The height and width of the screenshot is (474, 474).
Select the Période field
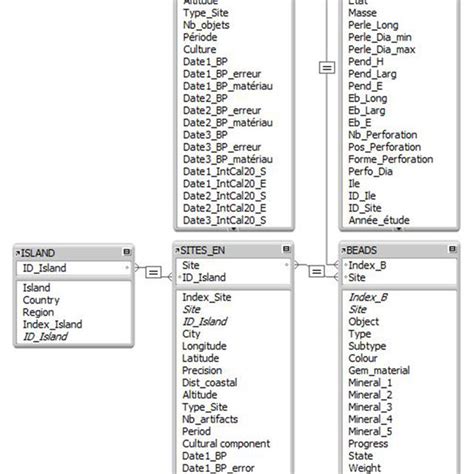pos(200,37)
